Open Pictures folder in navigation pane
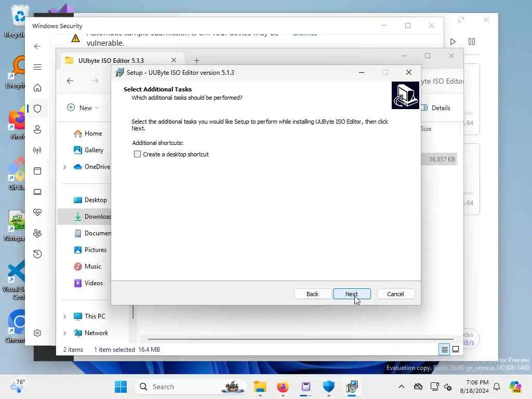Image resolution: width=532 pixels, height=399 pixels. coord(90,250)
